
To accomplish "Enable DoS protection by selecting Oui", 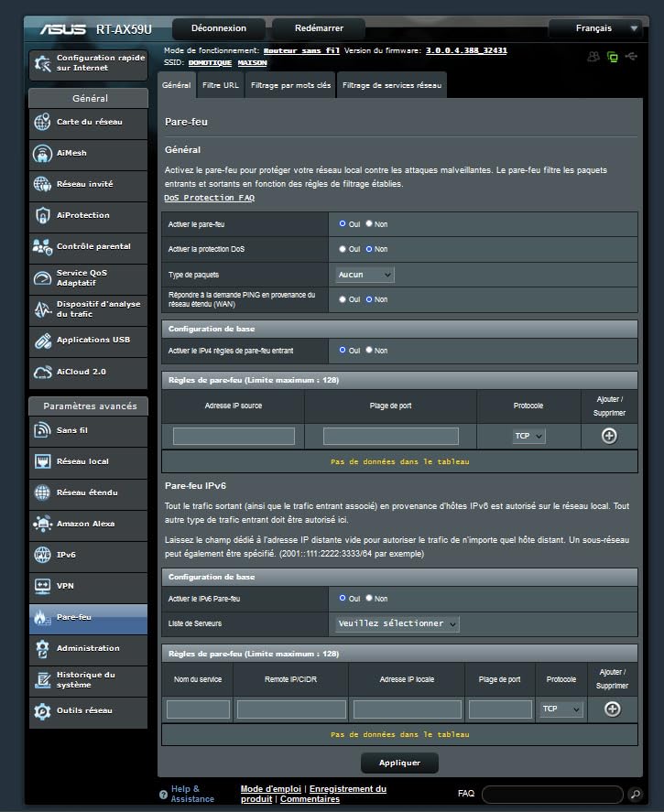I will 343,249.
